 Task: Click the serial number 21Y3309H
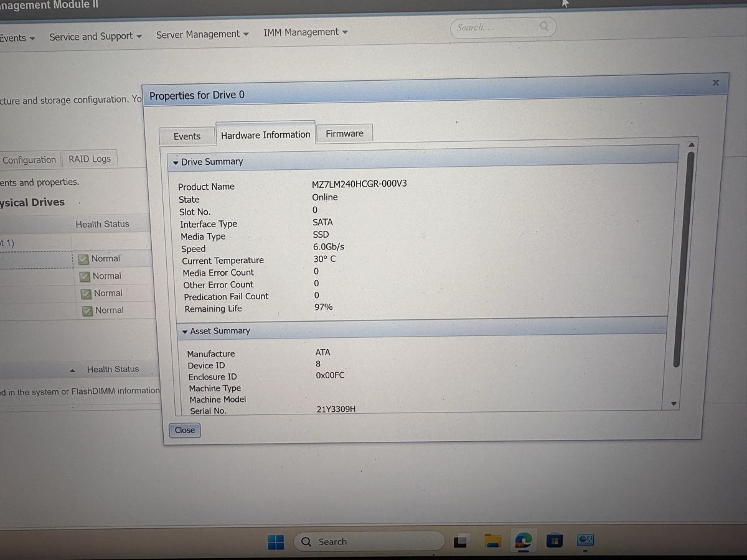coord(336,409)
